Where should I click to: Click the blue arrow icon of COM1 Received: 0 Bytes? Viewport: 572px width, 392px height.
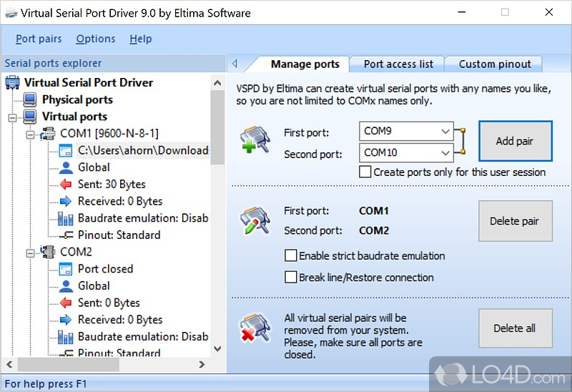66,201
